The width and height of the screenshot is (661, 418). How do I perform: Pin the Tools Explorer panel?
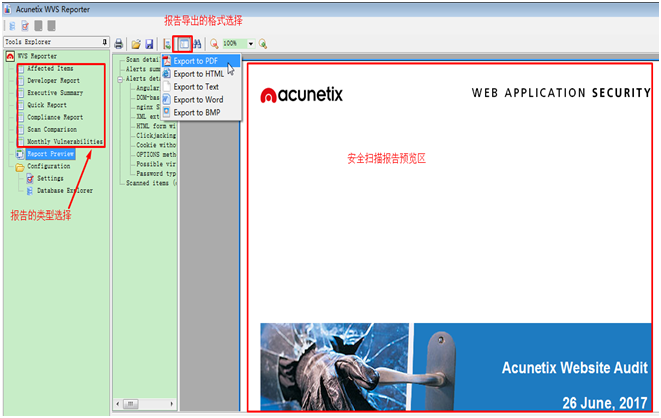pyautogui.click(x=105, y=42)
